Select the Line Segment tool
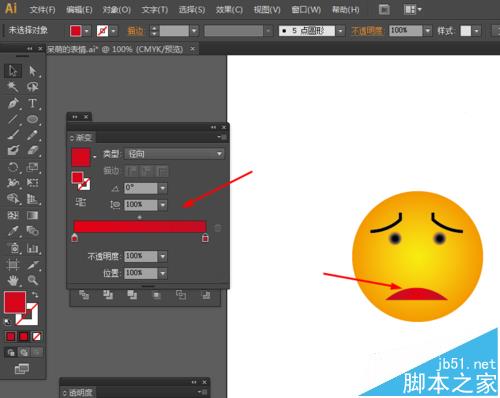Screen dimensions: 500x398 coord(13,119)
